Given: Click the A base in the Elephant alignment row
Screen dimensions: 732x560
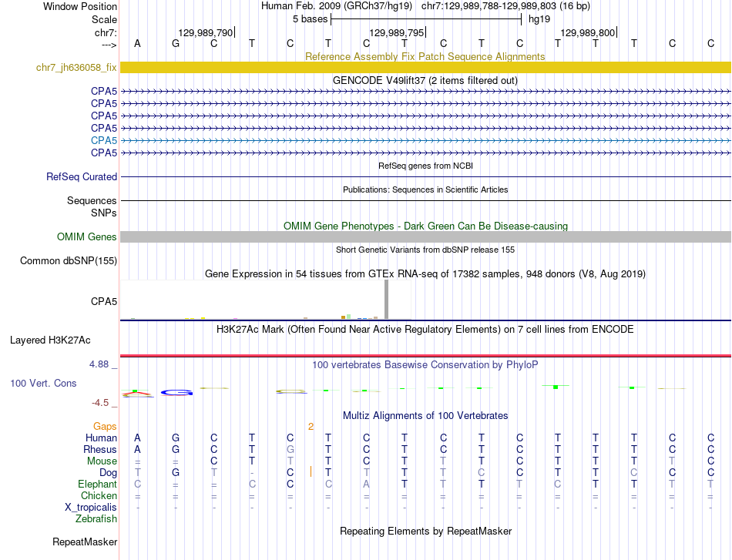Looking at the screenshot, I should click(x=367, y=485).
